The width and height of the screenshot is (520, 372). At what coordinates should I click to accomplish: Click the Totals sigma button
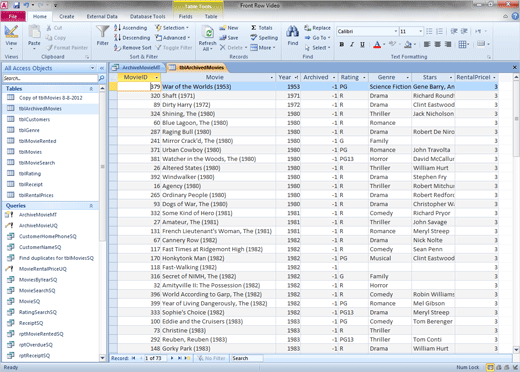(262, 28)
